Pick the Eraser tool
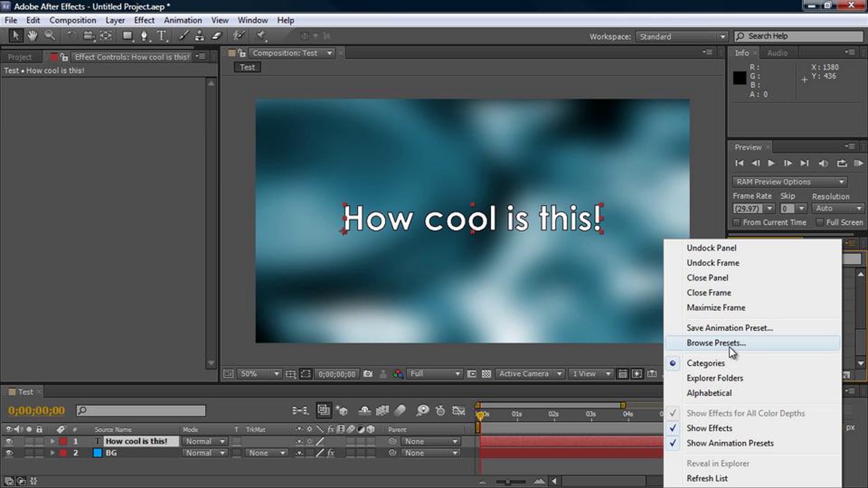 click(x=216, y=36)
